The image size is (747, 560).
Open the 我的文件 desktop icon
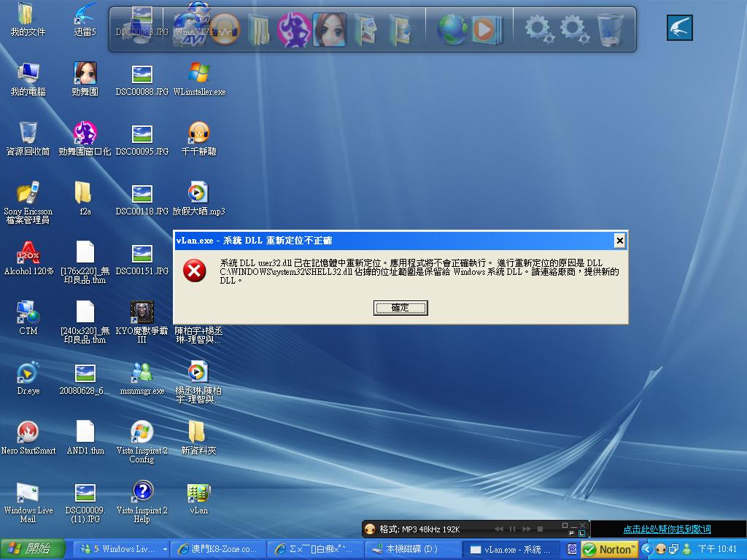point(28,19)
